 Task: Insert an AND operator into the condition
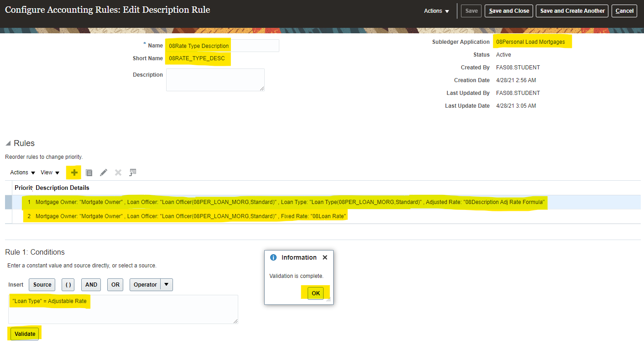click(x=91, y=285)
